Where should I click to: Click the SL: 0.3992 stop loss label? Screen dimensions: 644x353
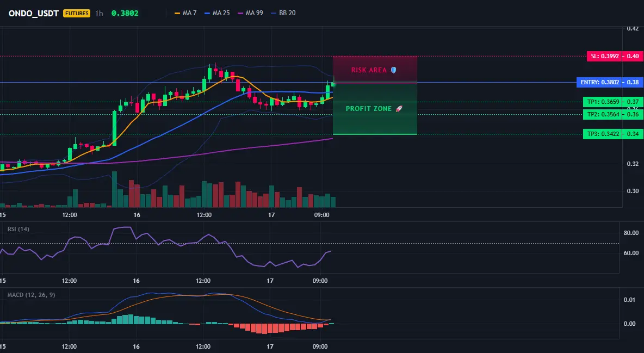604,57
